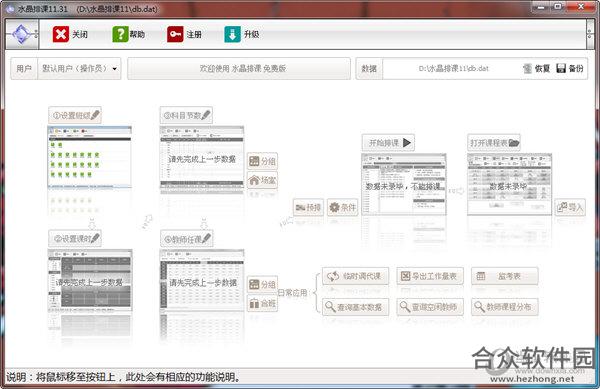Open step ④教师任课 button
The height and width of the screenshot is (389, 600).
(x=186, y=239)
